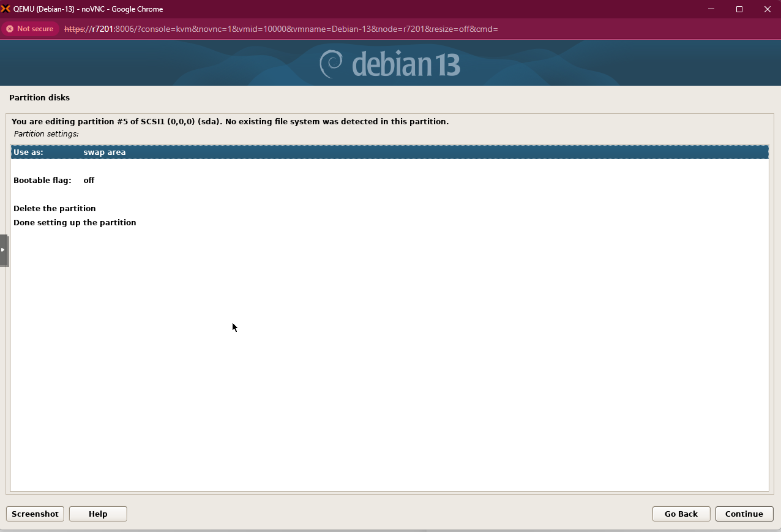Image resolution: width=781 pixels, height=532 pixels.
Task: Click the Proxmox icon in the title bar
Action: [x=6, y=9]
